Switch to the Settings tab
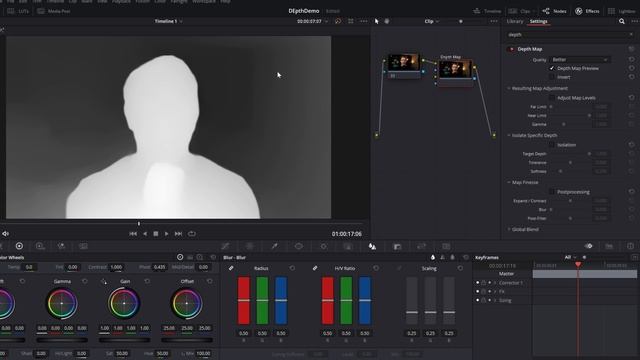 (538, 21)
